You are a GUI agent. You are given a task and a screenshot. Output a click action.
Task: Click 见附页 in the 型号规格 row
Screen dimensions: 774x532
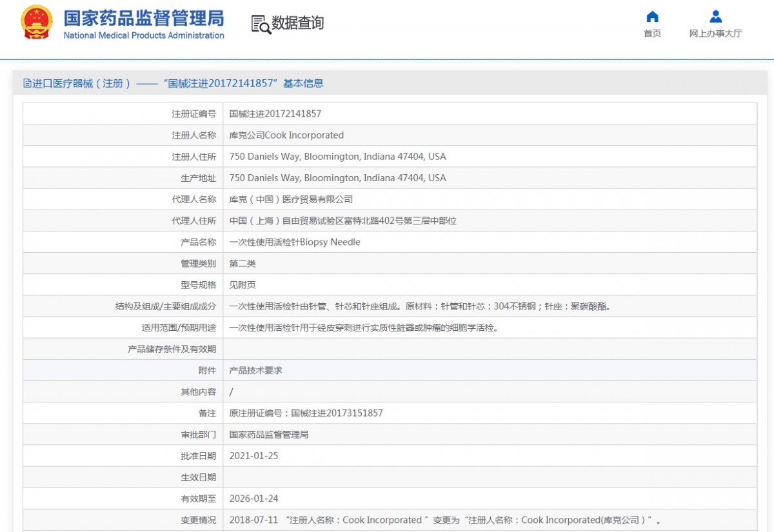243,285
